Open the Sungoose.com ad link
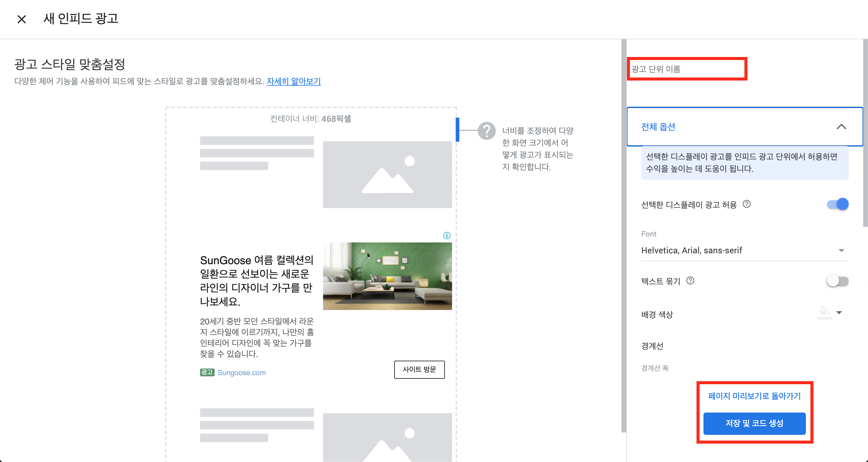Viewport: 868px width, 462px height. [x=241, y=373]
